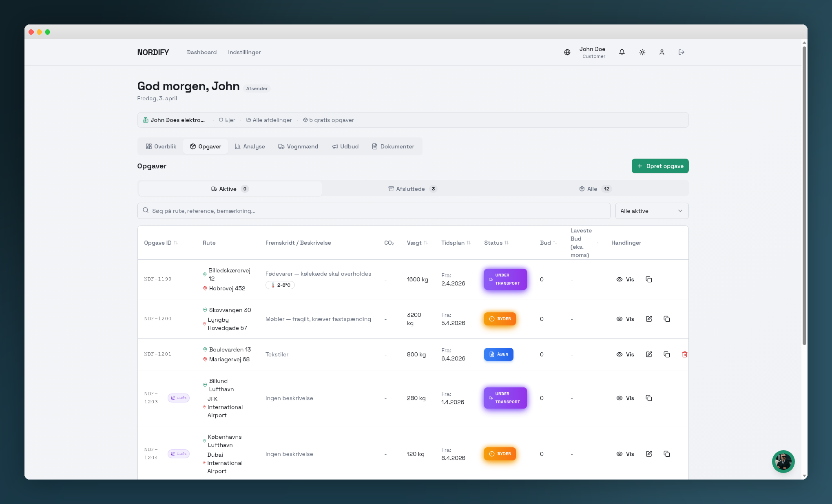
Task: Open Indstillinger nav link
Action: (x=244, y=52)
